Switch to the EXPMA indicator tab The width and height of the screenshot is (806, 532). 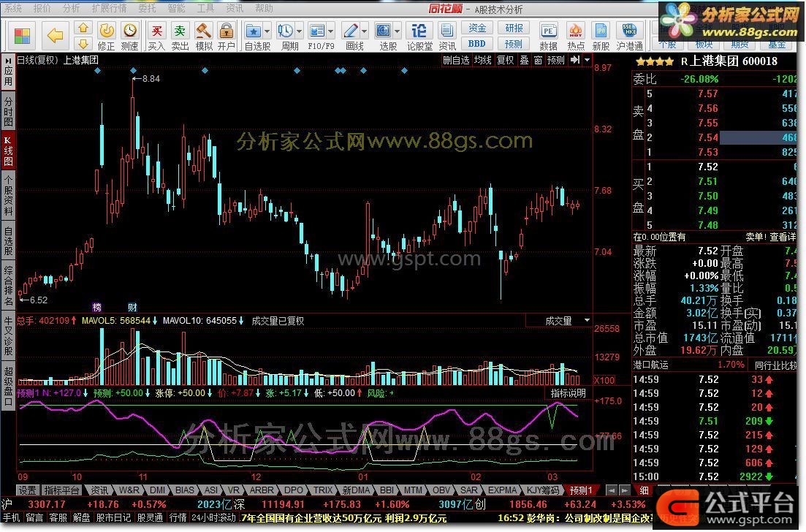tap(502, 490)
